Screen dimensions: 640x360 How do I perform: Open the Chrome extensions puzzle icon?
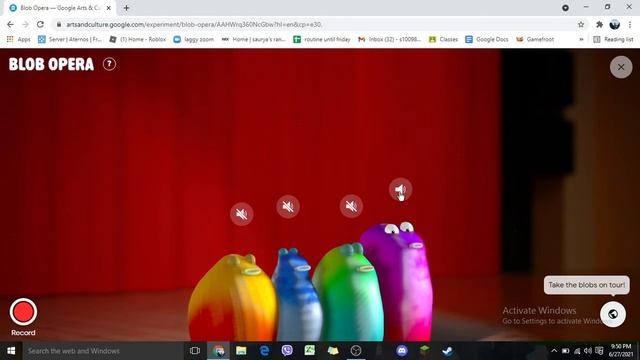599,24
